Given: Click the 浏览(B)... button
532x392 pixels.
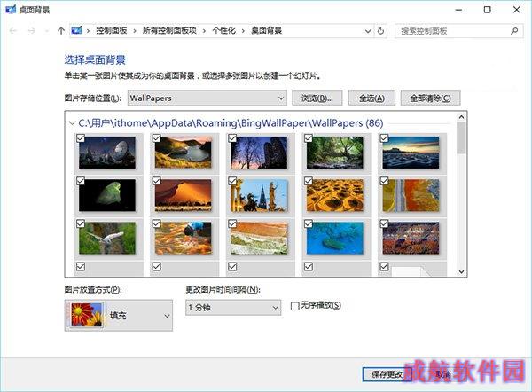Looking at the screenshot, I should 317,98.
